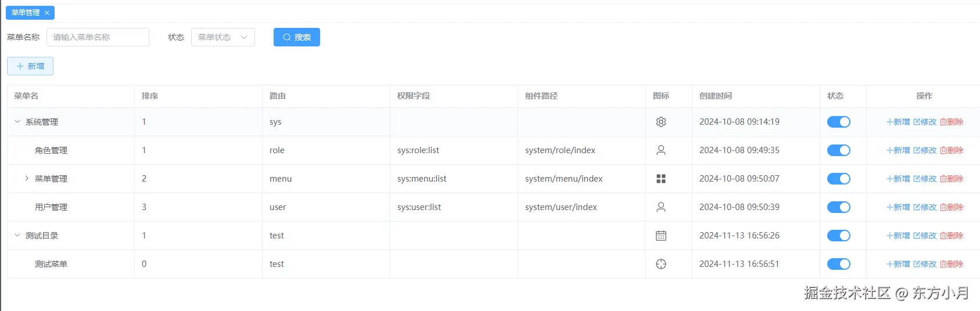This screenshot has width=980, height=311.
Task: Select the 菜单管理 tab
Action: (x=26, y=12)
